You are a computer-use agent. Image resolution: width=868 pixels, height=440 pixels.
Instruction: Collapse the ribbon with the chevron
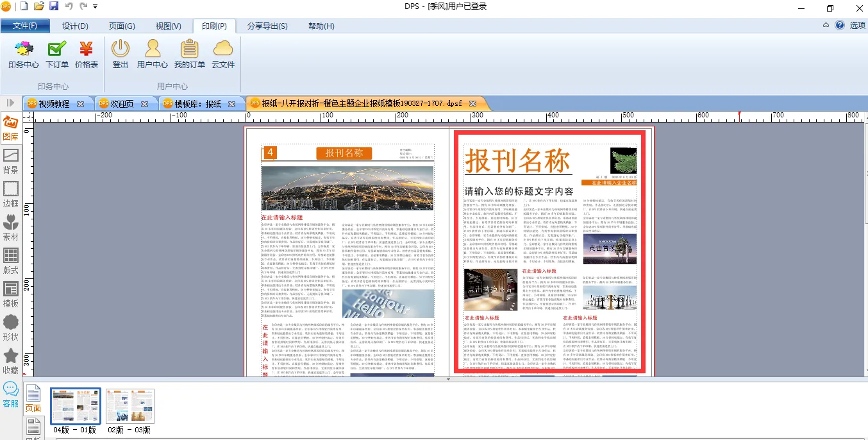(x=826, y=26)
